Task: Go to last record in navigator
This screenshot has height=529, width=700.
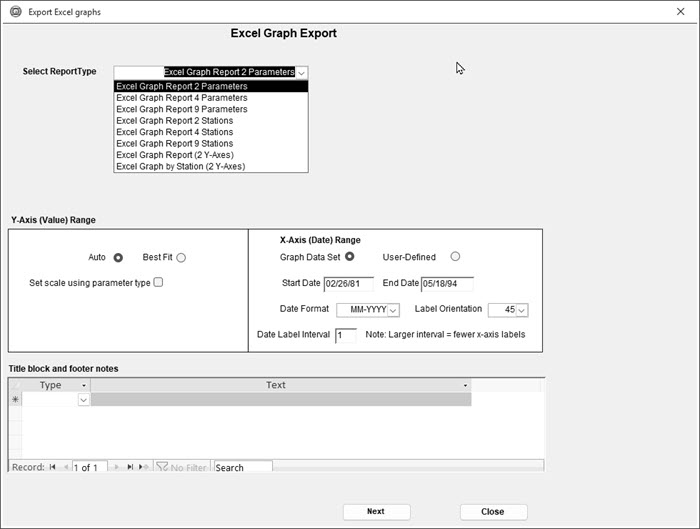Action: [130, 467]
